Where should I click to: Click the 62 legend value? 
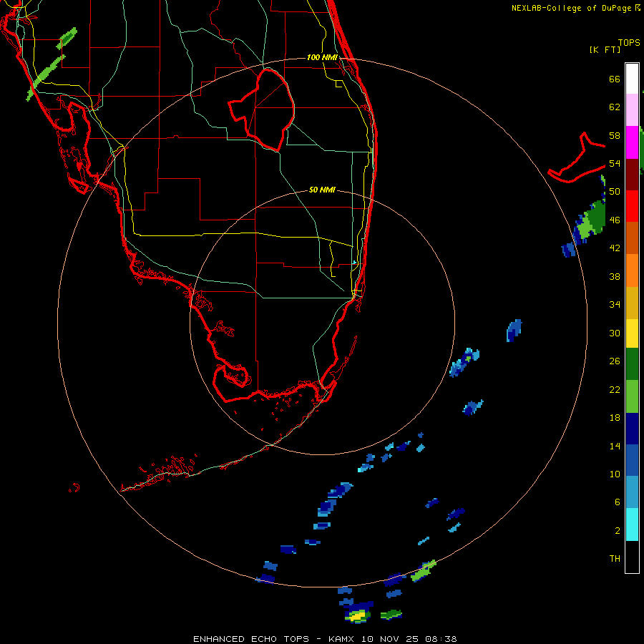coord(615,107)
